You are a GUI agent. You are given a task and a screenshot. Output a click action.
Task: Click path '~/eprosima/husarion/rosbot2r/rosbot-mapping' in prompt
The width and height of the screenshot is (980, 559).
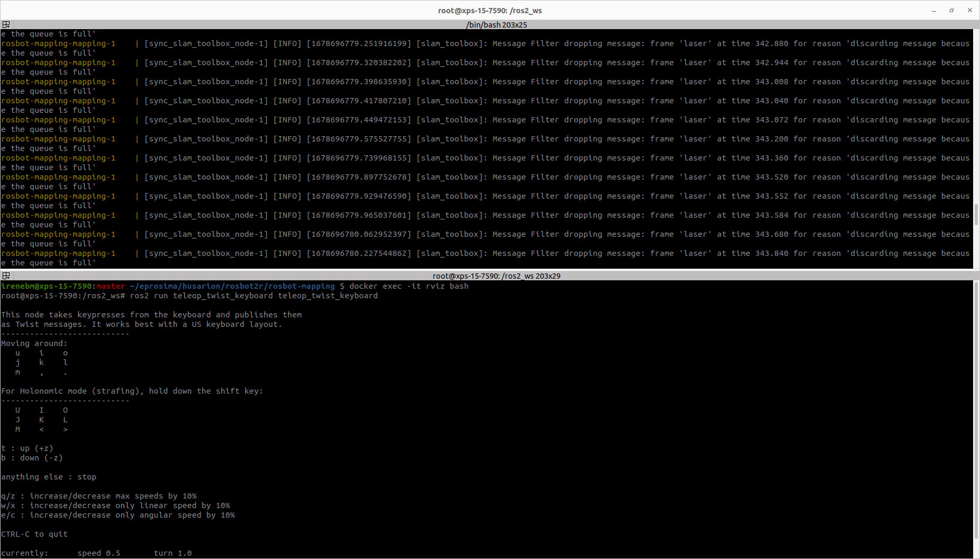(x=232, y=286)
